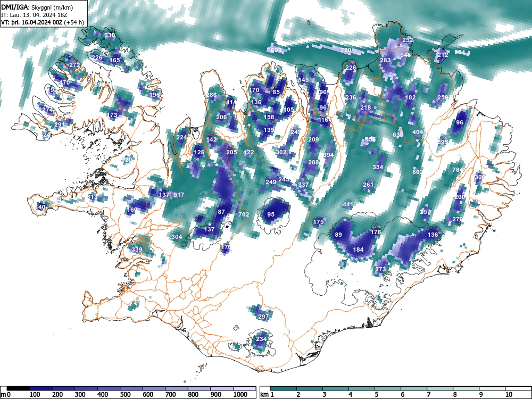
Task: Click the 87 visibility value on the map
Action: 221,212
